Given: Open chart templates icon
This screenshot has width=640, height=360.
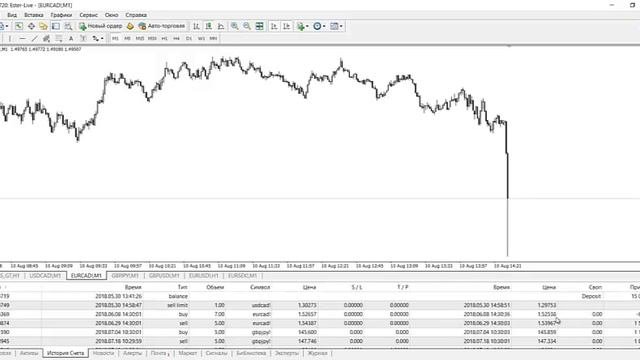Looking at the screenshot, I should (x=334, y=26).
